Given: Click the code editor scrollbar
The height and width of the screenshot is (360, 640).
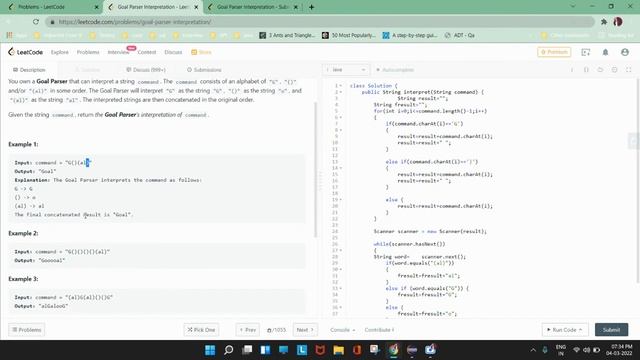Looking at the screenshot, I should (638, 180).
